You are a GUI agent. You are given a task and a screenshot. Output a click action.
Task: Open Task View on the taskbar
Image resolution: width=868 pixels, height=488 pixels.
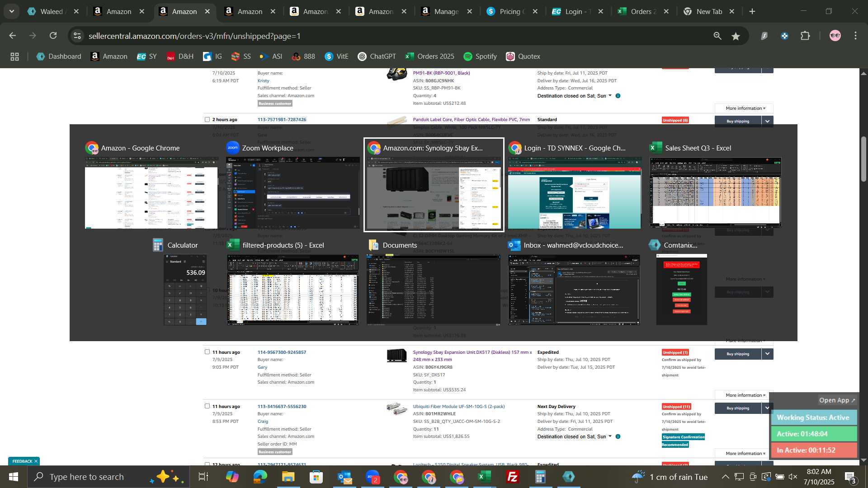tap(203, 477)
